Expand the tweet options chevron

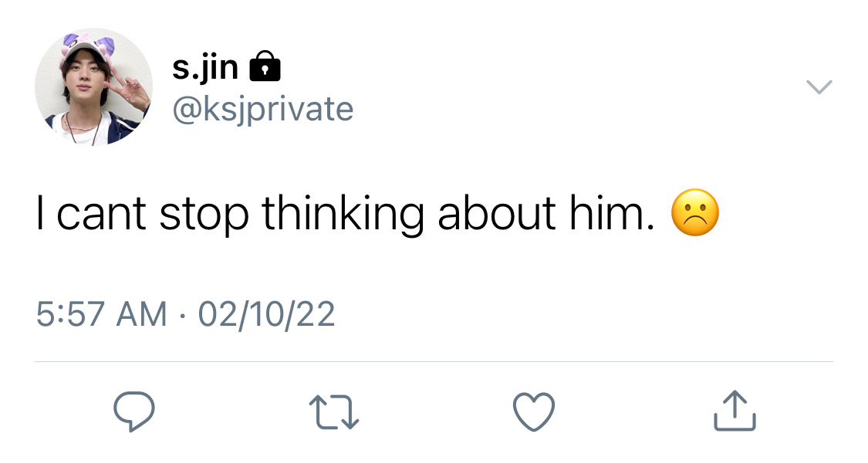819,87
